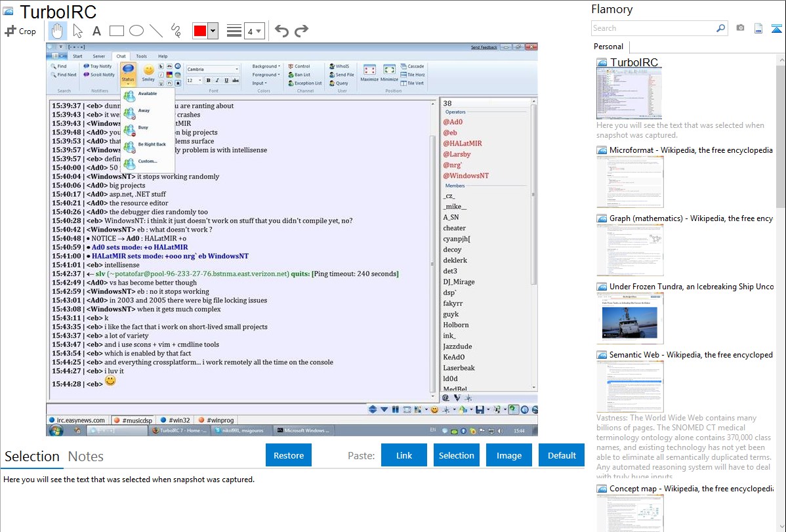This screenshot has height=532, width=786.
Task: Select the Crop tool
Action: click(20, 31)
